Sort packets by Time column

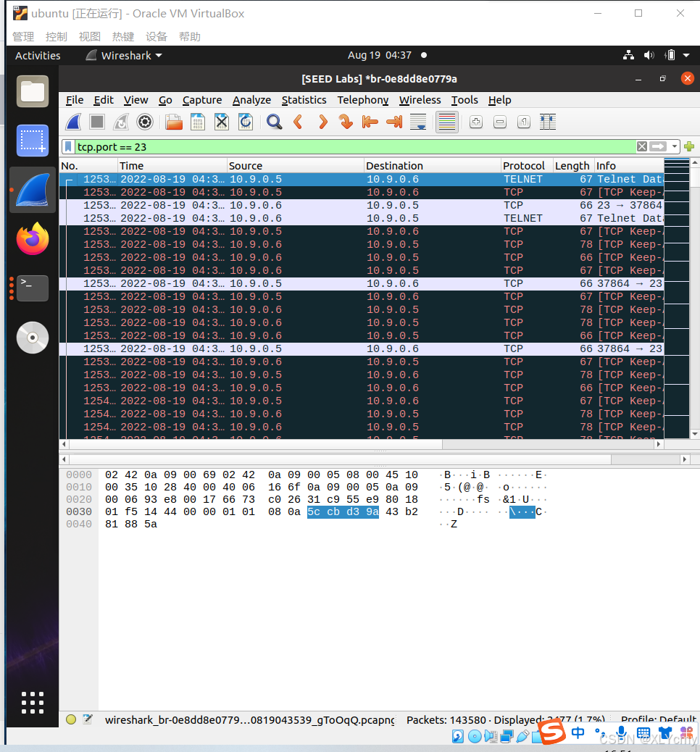(172, 165)
